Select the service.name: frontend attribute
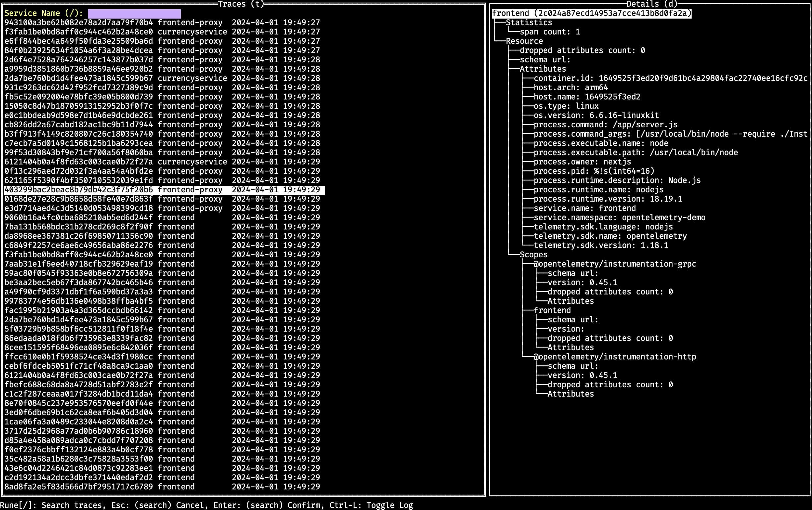This screenshot has height=510, width=812. pyautogui.click(x=584, y=208)
